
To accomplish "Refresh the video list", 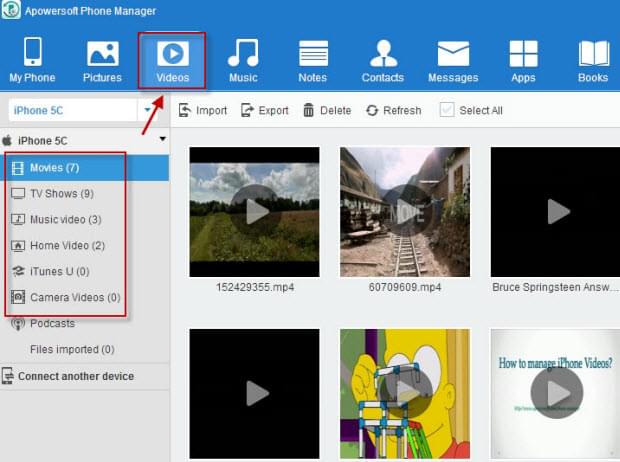I will 393,110.
